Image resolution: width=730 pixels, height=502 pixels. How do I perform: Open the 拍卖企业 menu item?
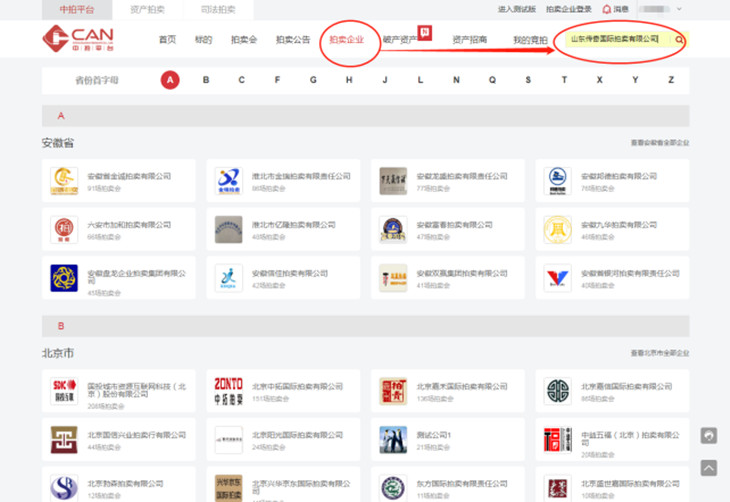click(346, 40)
